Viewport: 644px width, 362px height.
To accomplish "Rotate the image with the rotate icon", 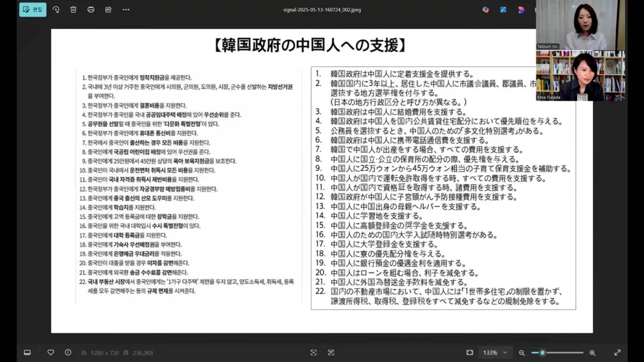I will [56, 10].
